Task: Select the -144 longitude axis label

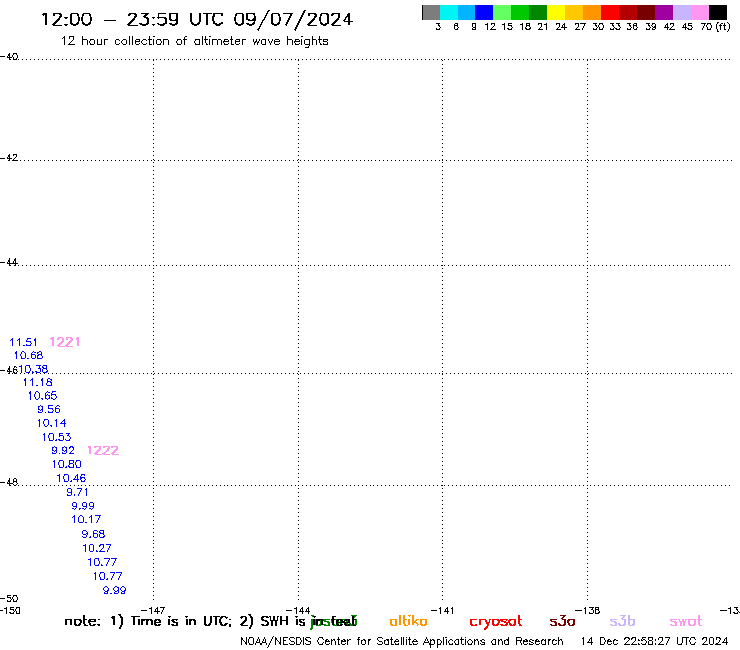Action: click(x=298, y=610)
